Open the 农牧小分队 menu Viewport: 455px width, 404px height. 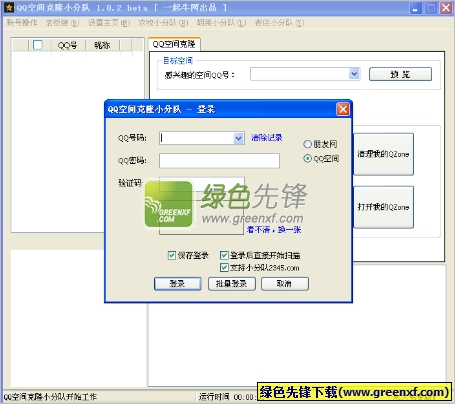(x=163, y=22)
